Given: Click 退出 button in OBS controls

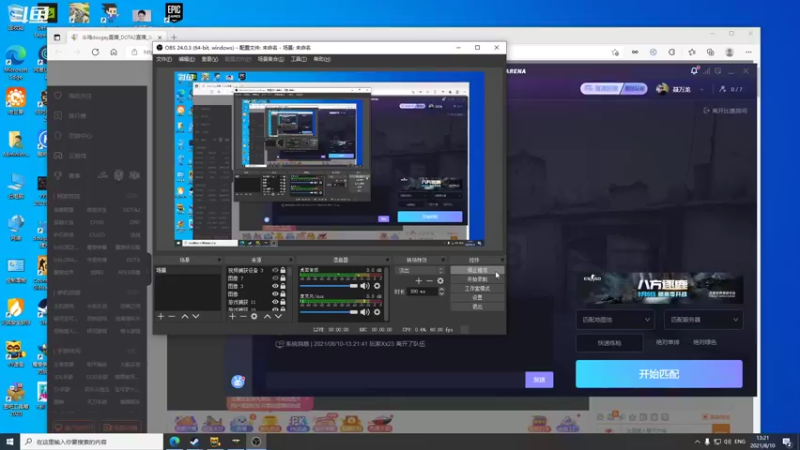Looking at the screenshot, I should click(x=477, y=307).
